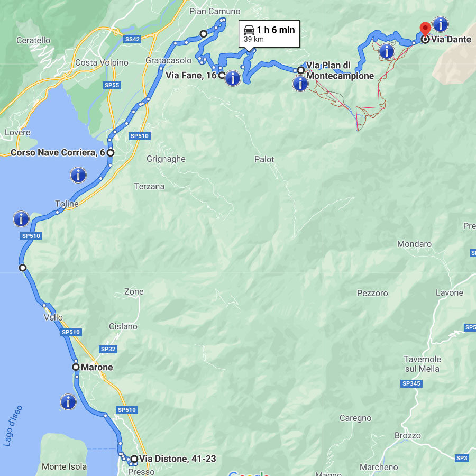This screenshot has width=476, height=476.
Task: Select the info icon in the lake south of Marone
Action: (68, 402)
